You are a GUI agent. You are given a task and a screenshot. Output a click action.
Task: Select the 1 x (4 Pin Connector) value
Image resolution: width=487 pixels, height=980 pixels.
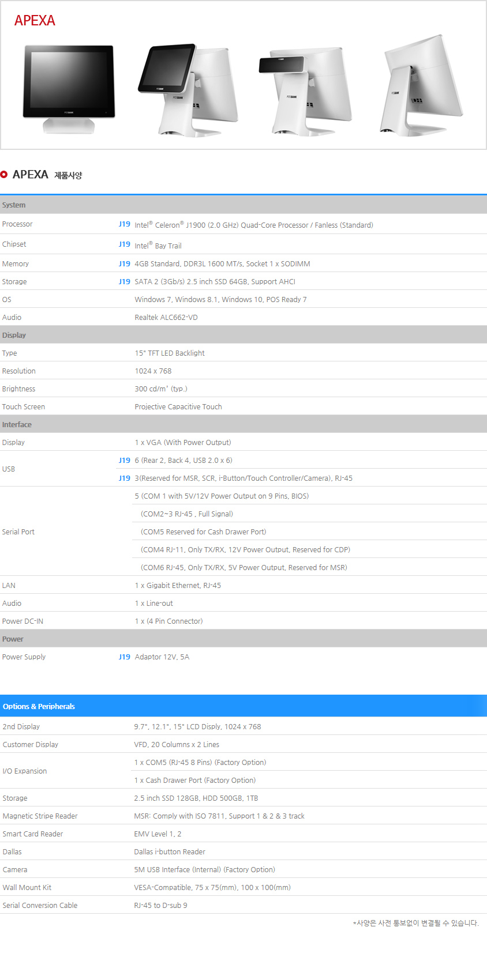169,621
